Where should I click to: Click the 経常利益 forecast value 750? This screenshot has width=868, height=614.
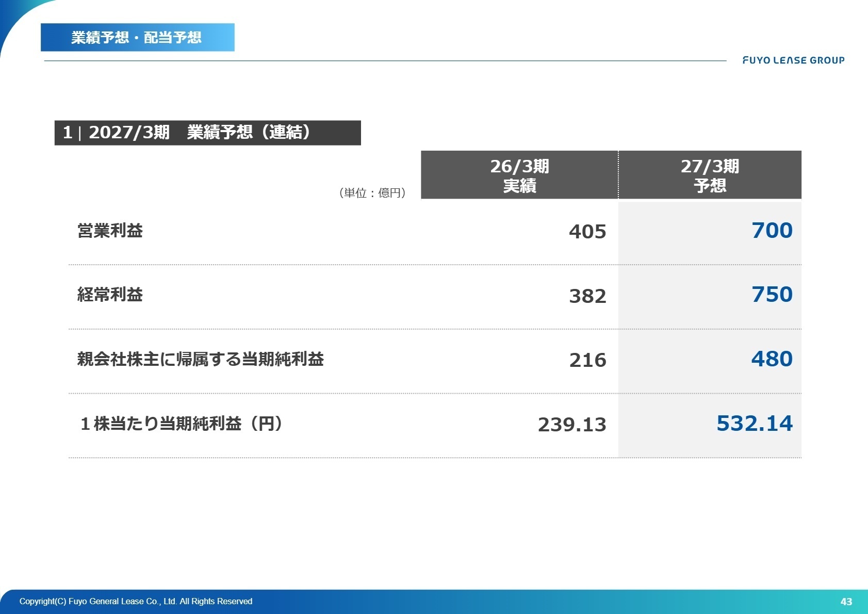tap(772, 294)
